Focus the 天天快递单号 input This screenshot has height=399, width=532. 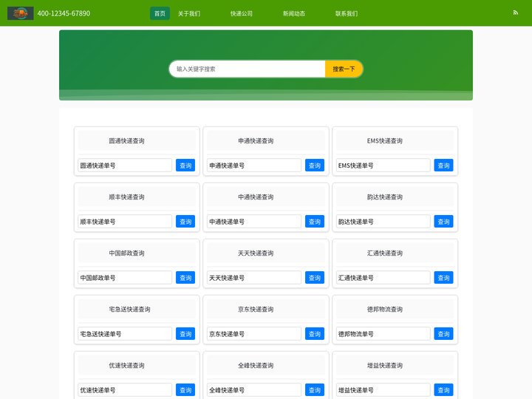pos(254,278)
